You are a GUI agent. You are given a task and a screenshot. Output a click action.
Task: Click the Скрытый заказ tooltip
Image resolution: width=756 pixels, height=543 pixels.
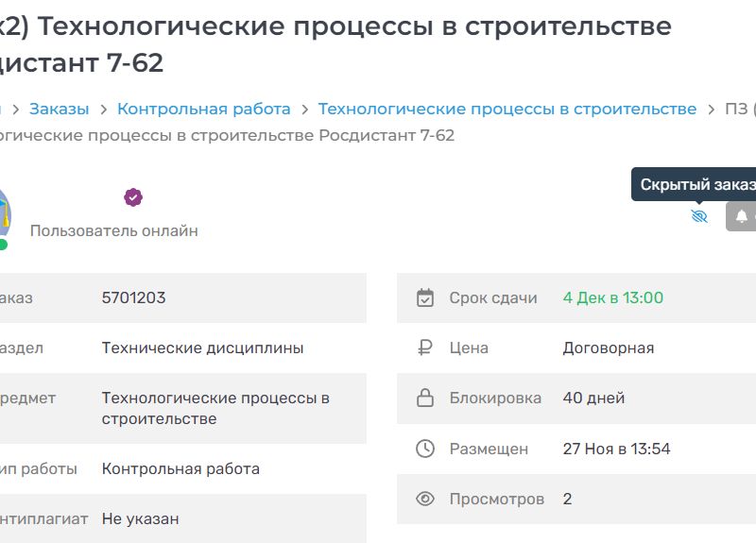[x=696, y=184]
